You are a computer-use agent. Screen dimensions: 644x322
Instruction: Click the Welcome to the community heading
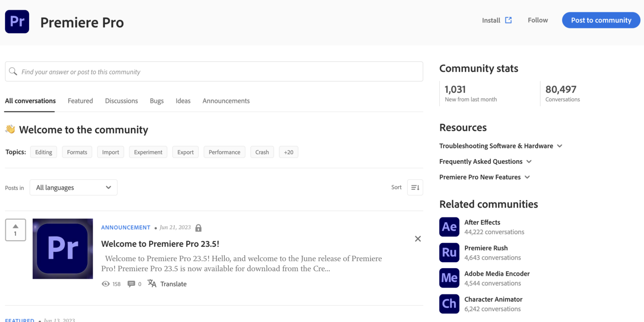pyautogui.click(x=84, y=130)
